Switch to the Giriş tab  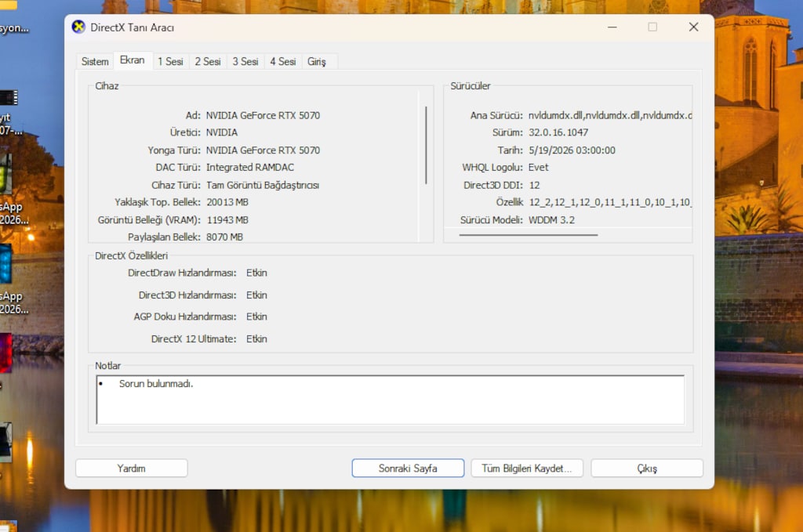[317, 61]
